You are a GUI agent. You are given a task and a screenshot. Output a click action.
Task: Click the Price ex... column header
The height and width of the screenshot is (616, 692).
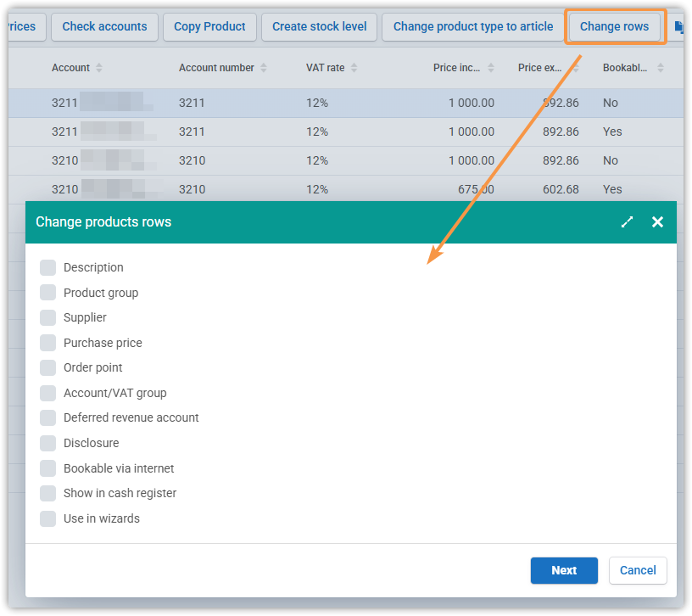(x=539, y=68)
